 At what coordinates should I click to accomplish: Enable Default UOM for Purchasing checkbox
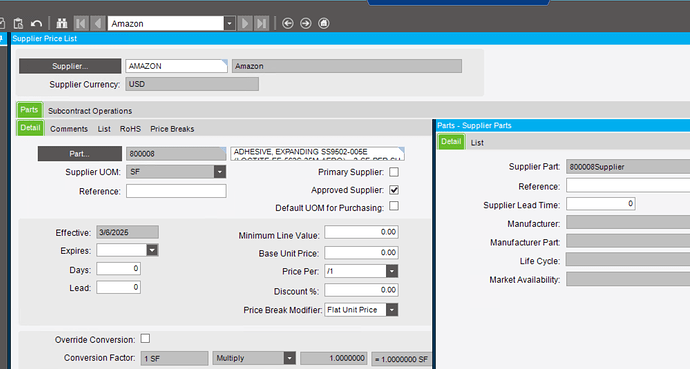tap(394, 206)
